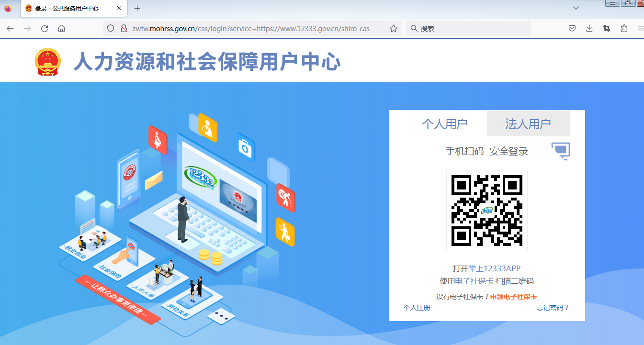Open the Pocket save icon

pyautogui.click(x=572, y=29)
